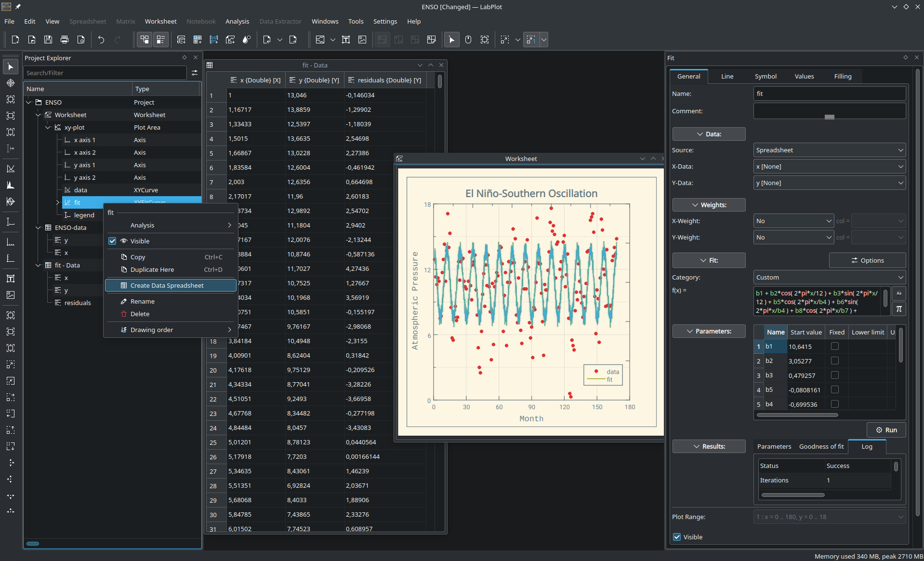Click the Undo arrow icon
The width and height of the screenshot is (924, 561).
point(101,40)
